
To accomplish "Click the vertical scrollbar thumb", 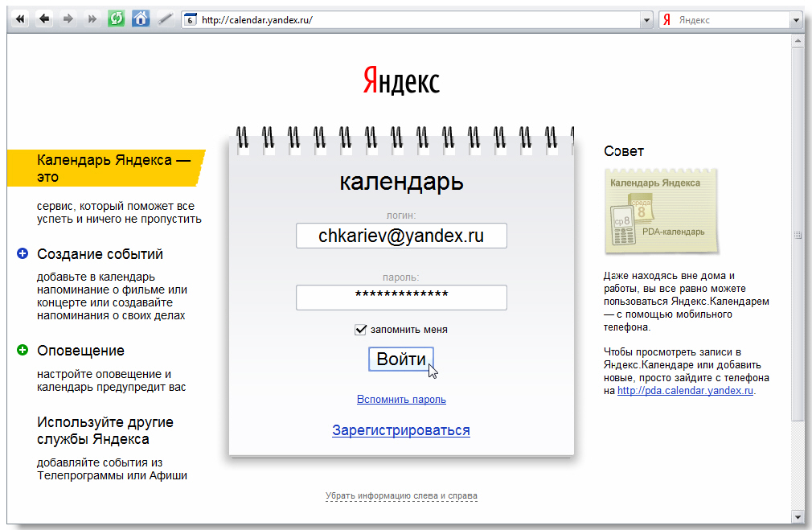I will point(798,234).
